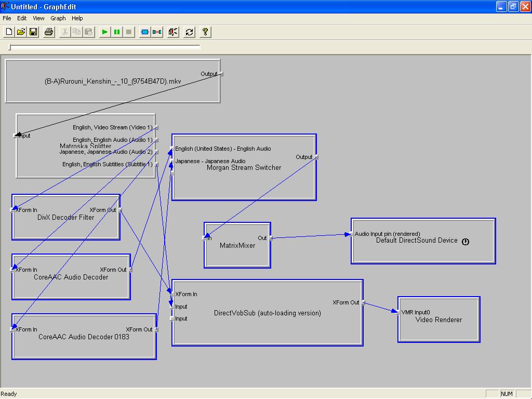The height and width of the screenshot is (399, 532).
Task: Click the Morgan Stream Switcher Output pin
Action: (316, 157)
